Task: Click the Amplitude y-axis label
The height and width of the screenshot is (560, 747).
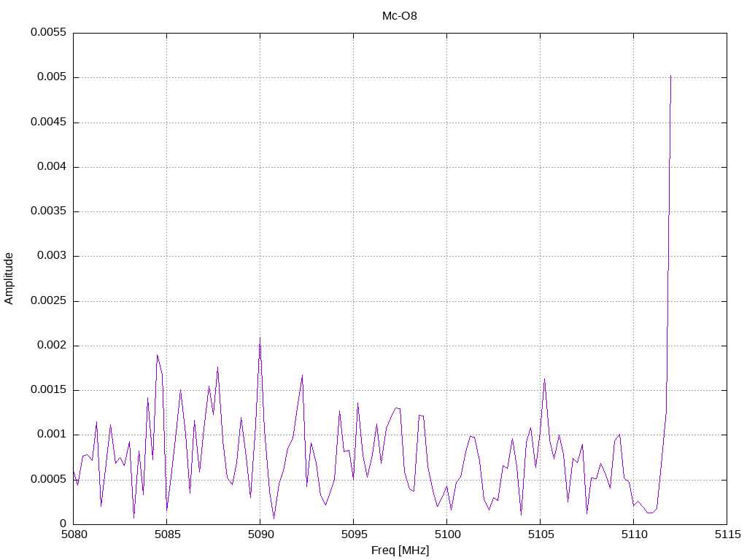Action: (x=9, y=279)
